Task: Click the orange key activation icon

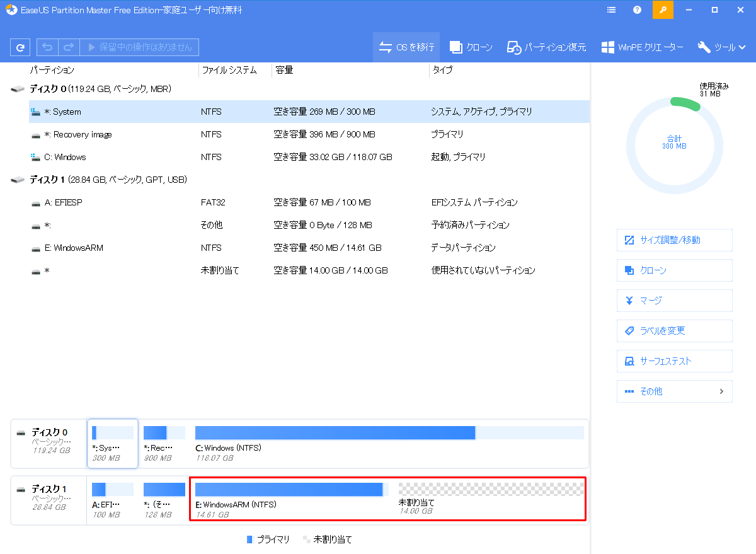Action: coord(663,10)
